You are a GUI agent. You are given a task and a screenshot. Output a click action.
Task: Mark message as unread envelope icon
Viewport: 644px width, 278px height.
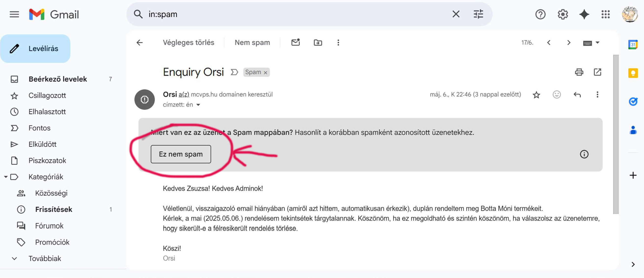click(x=296, y=42)
